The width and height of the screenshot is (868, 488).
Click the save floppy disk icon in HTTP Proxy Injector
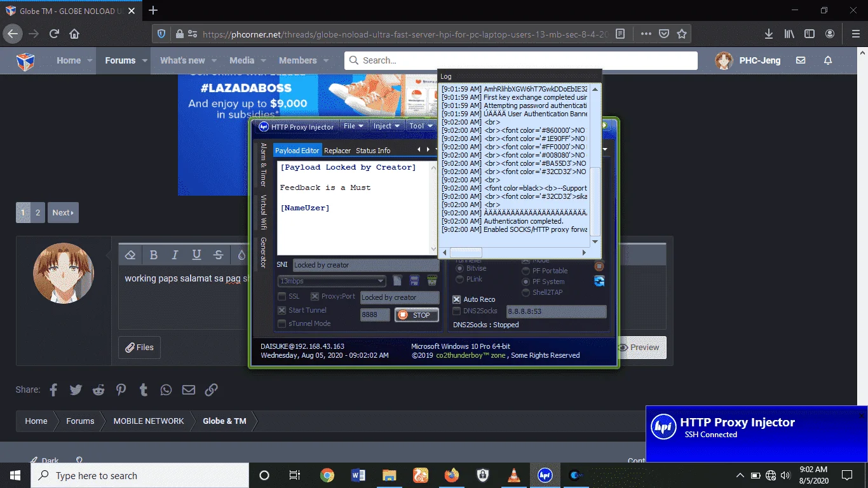(x=415, y=280)
